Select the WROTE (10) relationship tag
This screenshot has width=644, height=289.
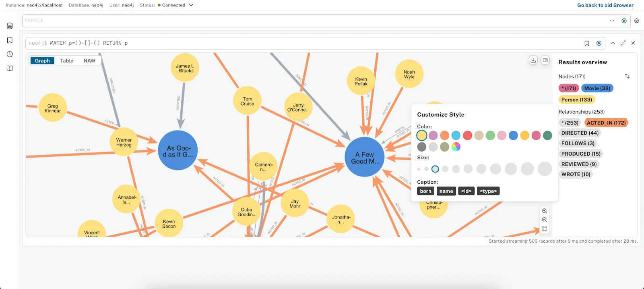coord(576,175)
